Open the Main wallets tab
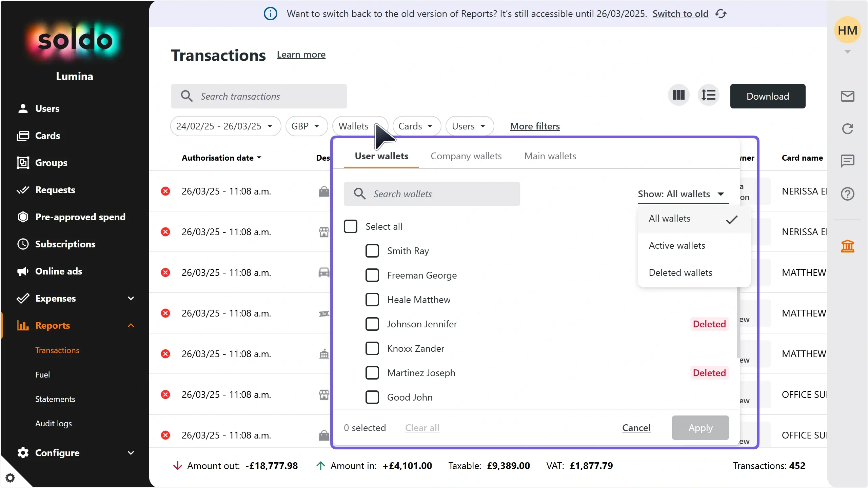Viewport: 868px width, 488px height. 550,156
